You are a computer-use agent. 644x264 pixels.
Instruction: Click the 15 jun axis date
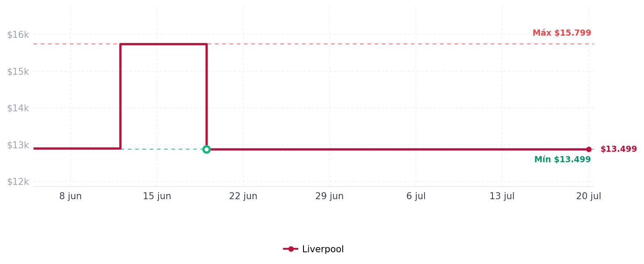(x=157, y=196)
